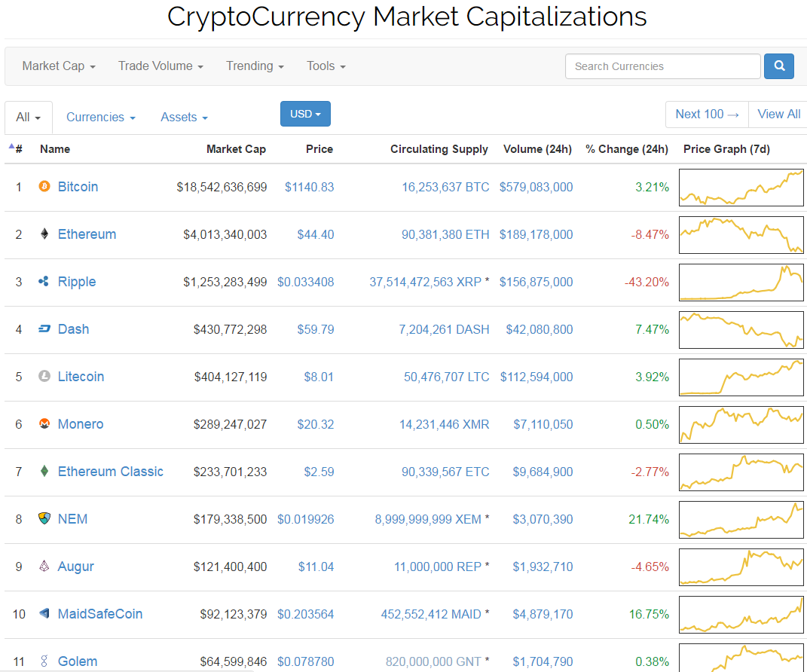Open the Bitcoin currency link
Image resolution: width=807 pixels, height=672 pixels.
pos(78,187)
